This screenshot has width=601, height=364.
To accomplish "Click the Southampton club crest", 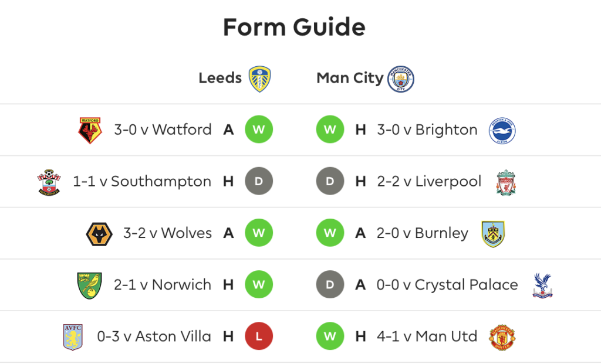I will [49, 182].
